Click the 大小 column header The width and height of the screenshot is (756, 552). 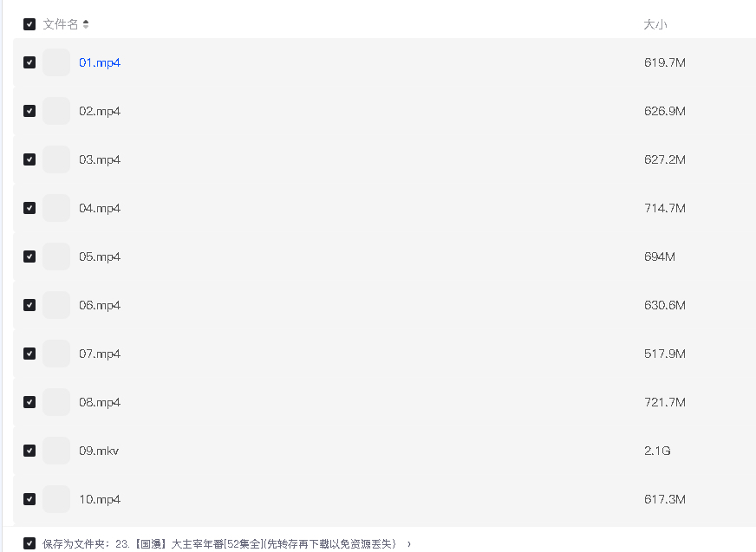(655, 24)
